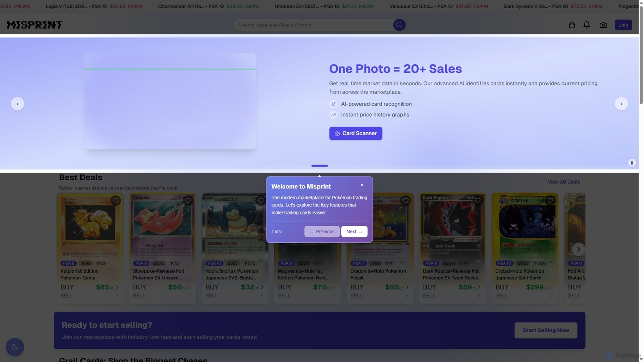Select the current slide indicator bar
This screenshot has width=644, height=362.
[x=319, y=165]
